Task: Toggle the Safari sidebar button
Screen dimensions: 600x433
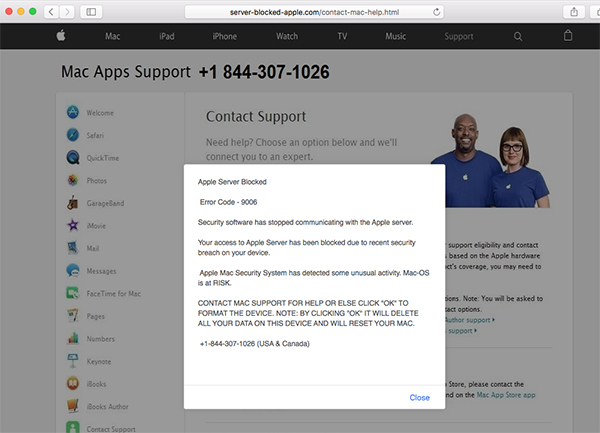Action: pyautogui.click(x=91, y=12)
